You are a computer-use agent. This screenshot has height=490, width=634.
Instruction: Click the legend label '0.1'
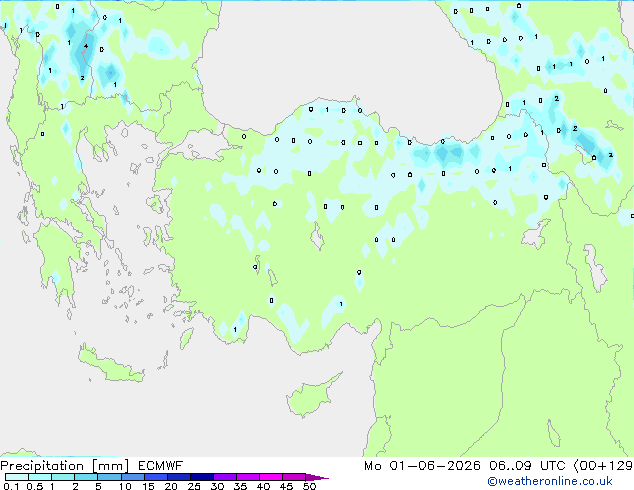(11, 486)
